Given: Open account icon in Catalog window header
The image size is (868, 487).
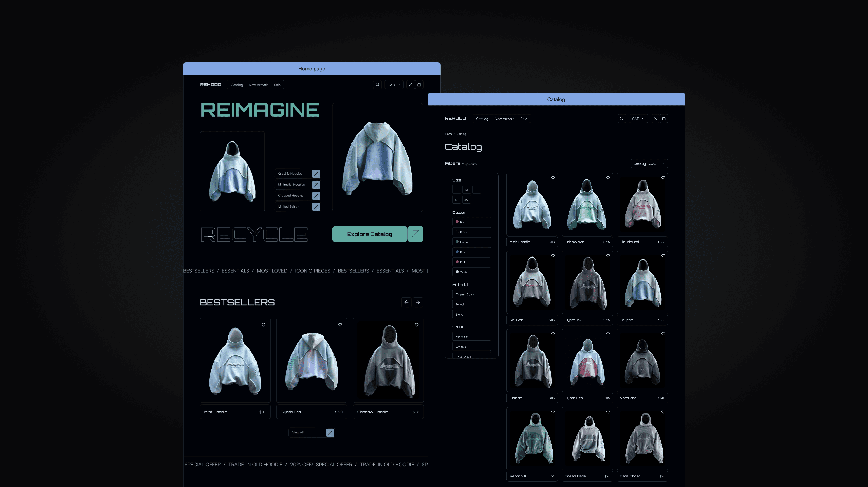Looking at the screenshot, I should 655,119.
